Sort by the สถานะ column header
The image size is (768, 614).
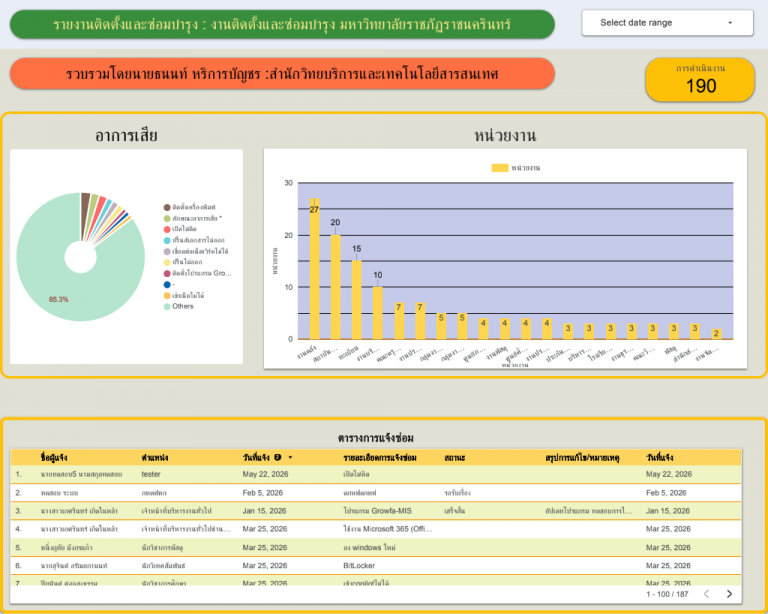coord(455,457)
